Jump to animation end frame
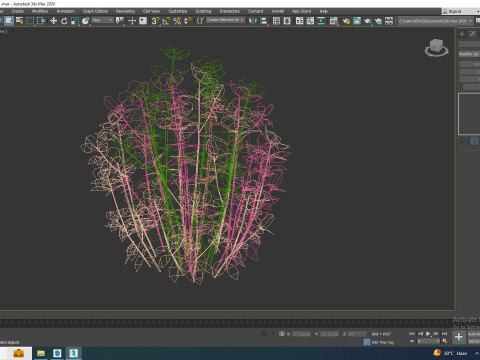Image resolution: width=480 pixels, height=360 pixels. (444, 334)
